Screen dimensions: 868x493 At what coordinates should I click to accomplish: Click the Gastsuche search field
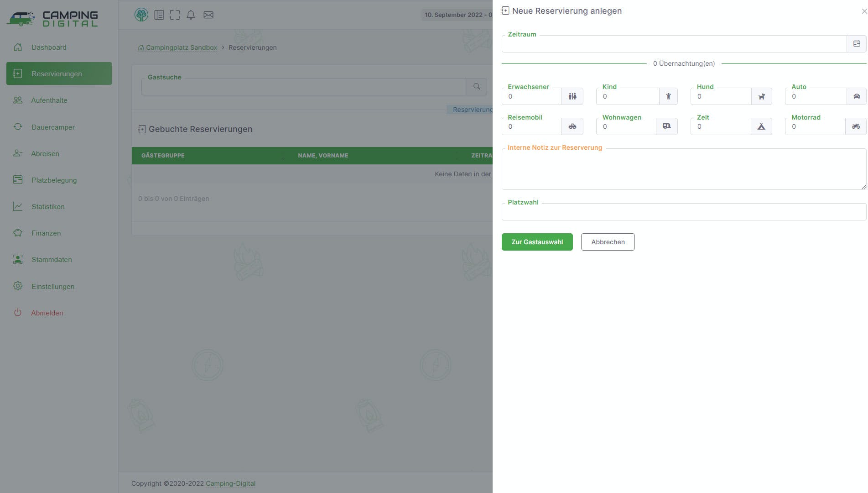[x=304, y=86]
